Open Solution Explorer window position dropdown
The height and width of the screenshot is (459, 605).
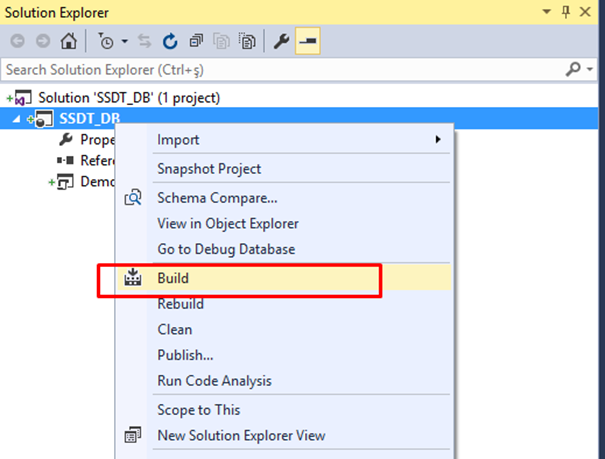(x=546, y=12)
